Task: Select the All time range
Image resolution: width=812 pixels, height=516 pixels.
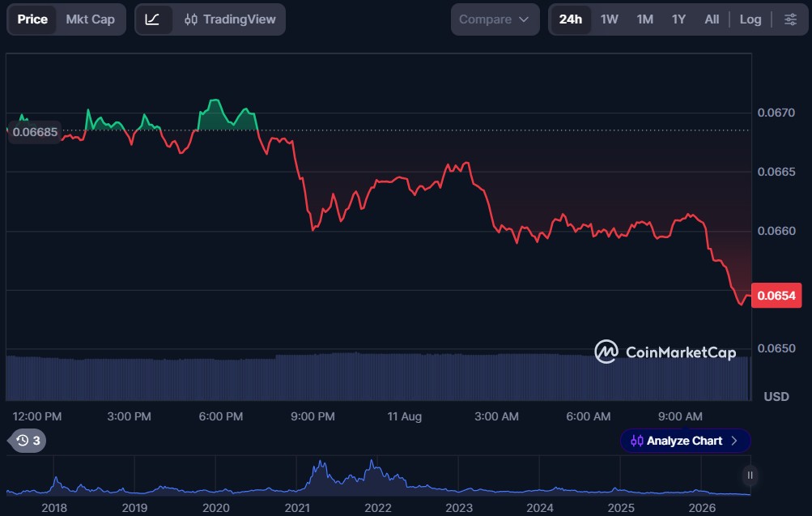Action: coord(712,19)
